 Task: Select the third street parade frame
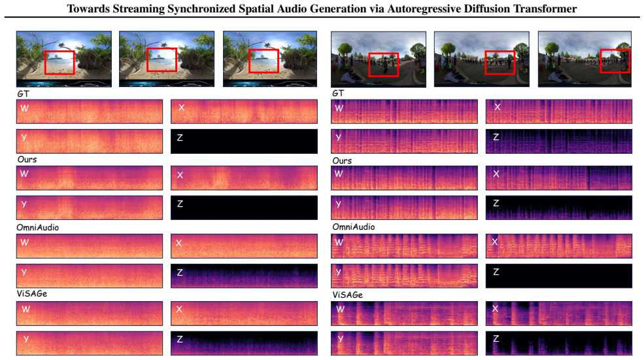pyautogui.click(x=585, y=59)
